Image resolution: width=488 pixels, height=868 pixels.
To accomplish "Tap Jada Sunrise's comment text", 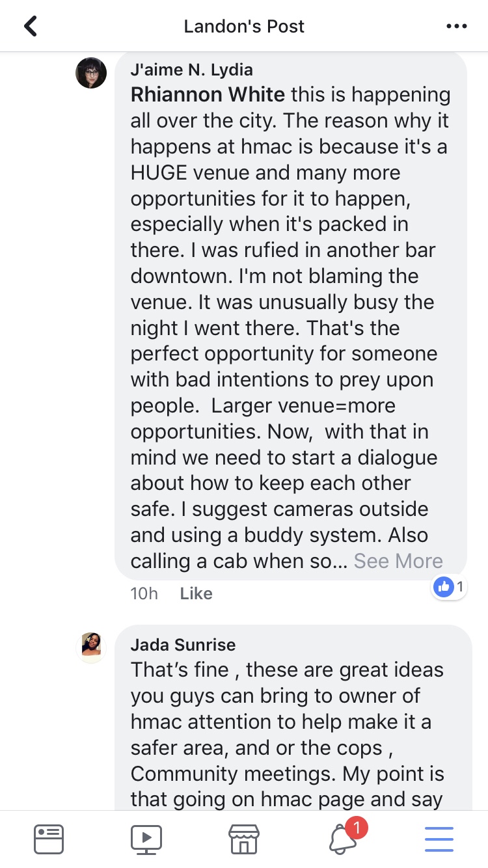I will click(x=286, y=734).
